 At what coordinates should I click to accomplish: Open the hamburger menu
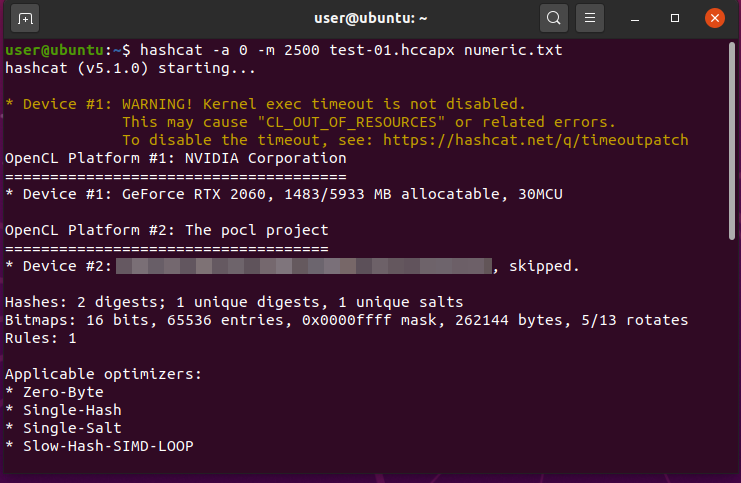pyautogui.click(x=590, y=18)
